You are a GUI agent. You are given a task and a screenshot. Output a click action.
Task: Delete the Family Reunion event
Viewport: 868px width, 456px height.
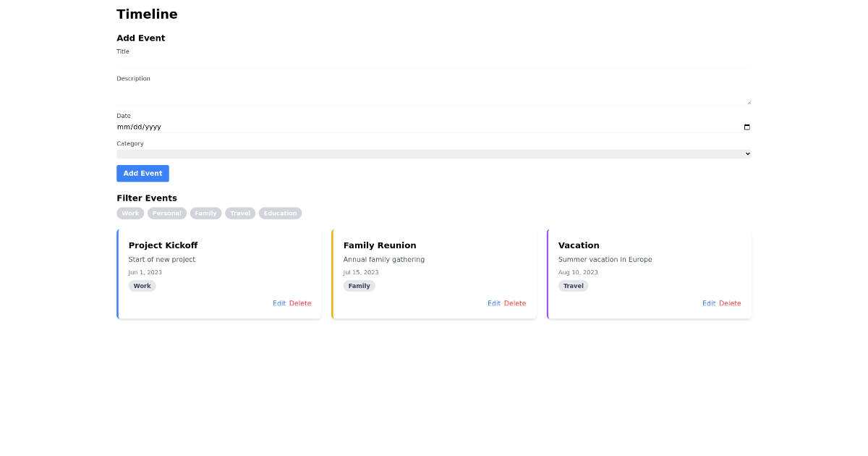514,303
